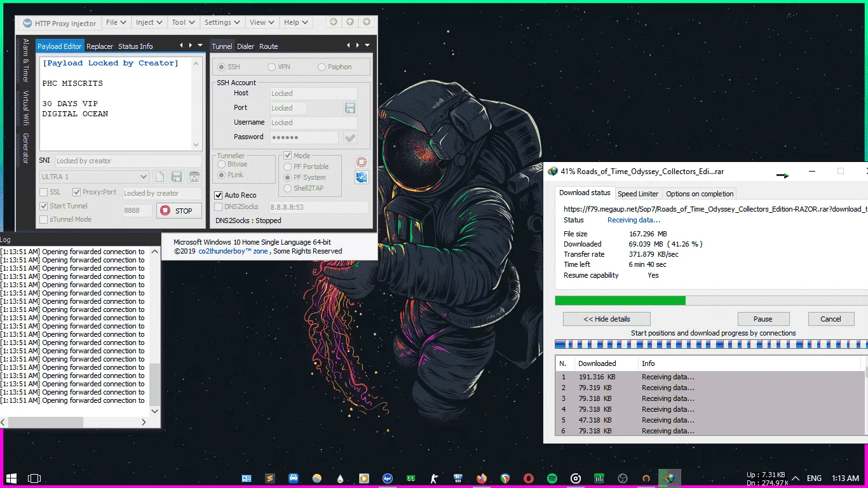Screen dimensions: 868x488
Task: Switch to the Replacer tab
Action: coord(100,46)
